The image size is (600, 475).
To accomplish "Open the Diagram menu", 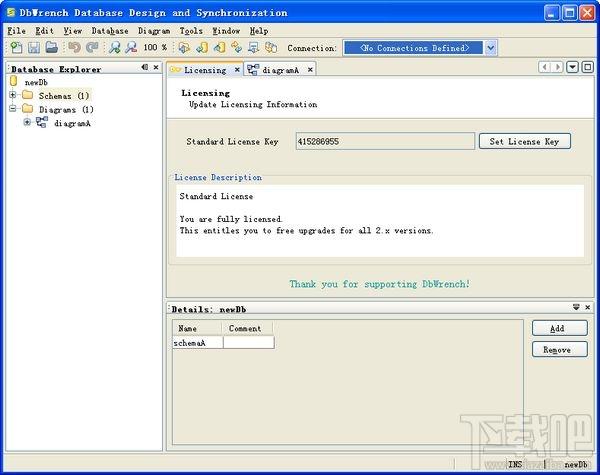I will pyautogui.click(x=154, y=31).
